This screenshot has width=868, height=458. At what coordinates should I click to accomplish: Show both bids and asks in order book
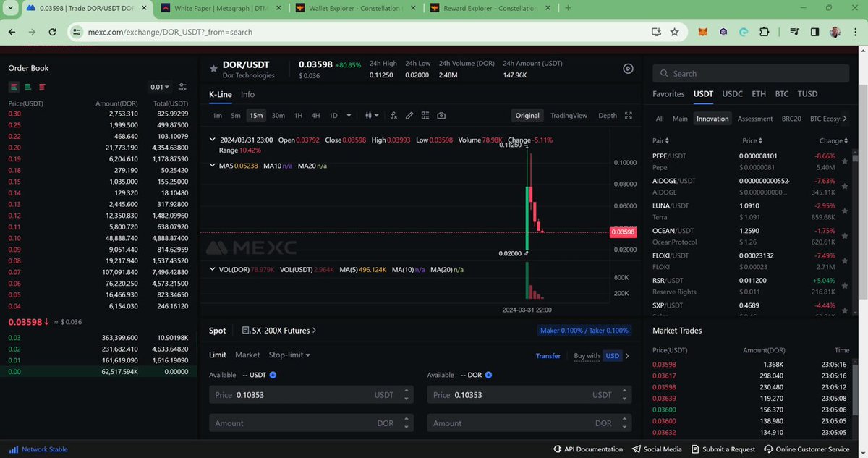(x=14, y=87)
